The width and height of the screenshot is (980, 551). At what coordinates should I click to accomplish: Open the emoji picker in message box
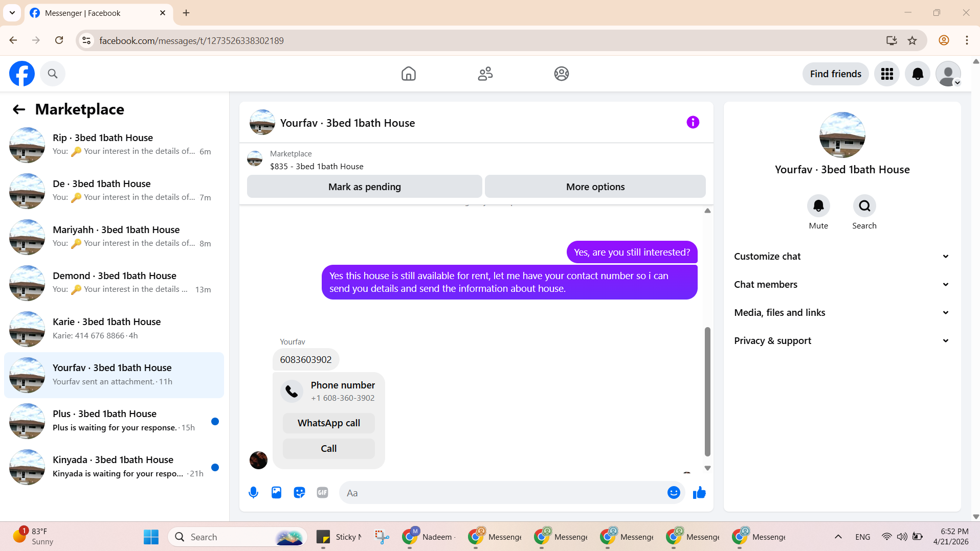pos(674,493)
